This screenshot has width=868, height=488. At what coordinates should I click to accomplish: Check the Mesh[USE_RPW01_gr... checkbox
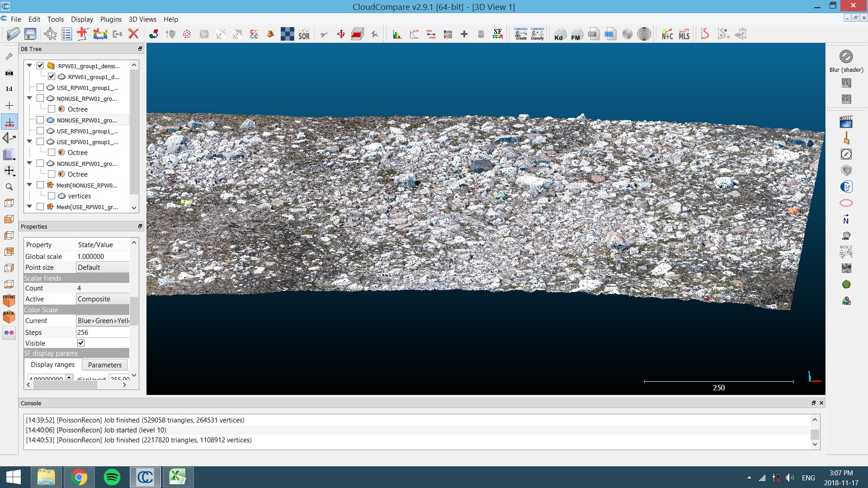coord(40,206)
